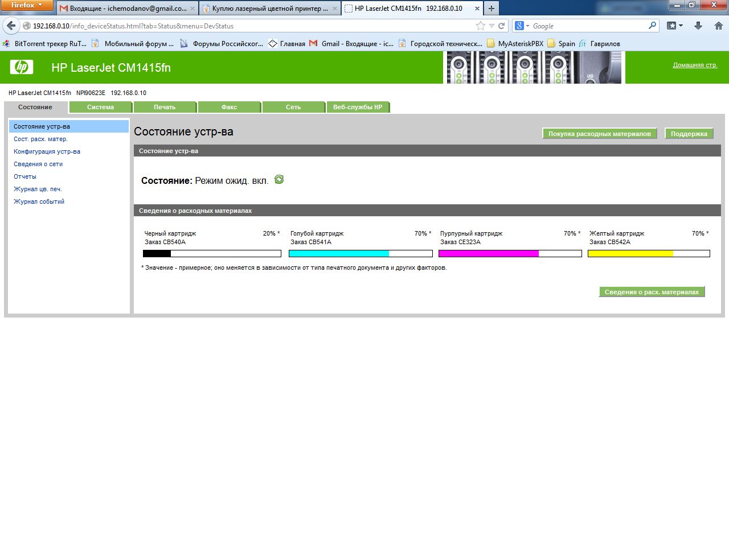The width and height of the screenshot is (729, 560).
Task: Go to Firefox home page icon
Action: (x=719, y=26)
